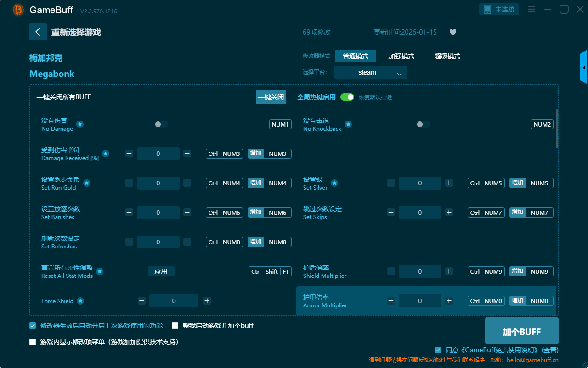
Task: Click the 加个BUFF button
Action: click(x=521, y=331)
